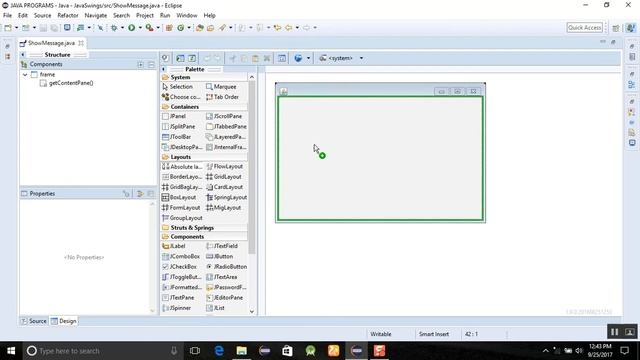The image size is (640, 360).
Task: Select the JCheckBox palette component
Action: pos(180,267)
